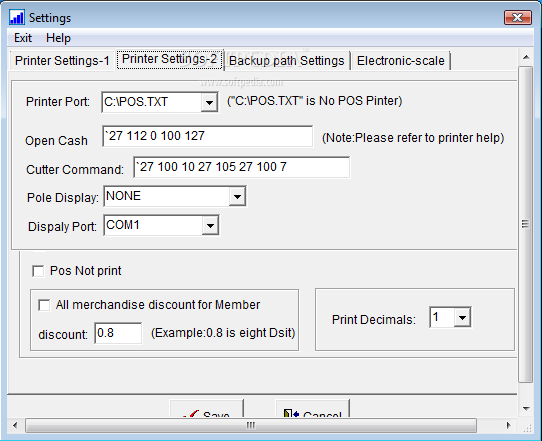The width and height of the screenshot is (542, 441).
Task: Click the Open Cash command field
Action: (207, 136)
